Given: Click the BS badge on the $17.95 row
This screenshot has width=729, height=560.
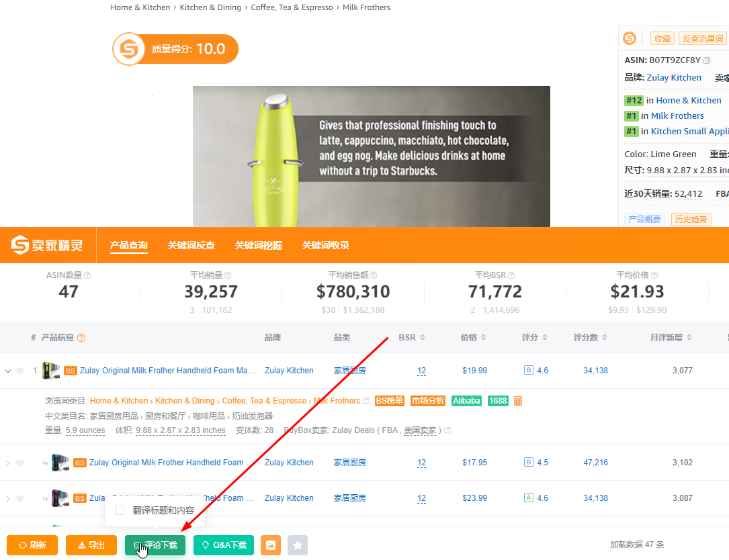Looking at the screenshot, I should tap(80, 463).
